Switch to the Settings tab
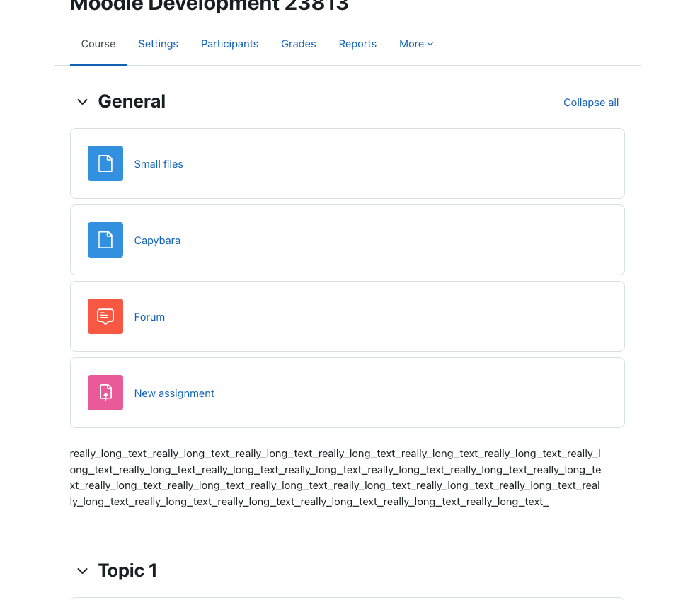Screen dimensions: 700x600 pos(158,44)
